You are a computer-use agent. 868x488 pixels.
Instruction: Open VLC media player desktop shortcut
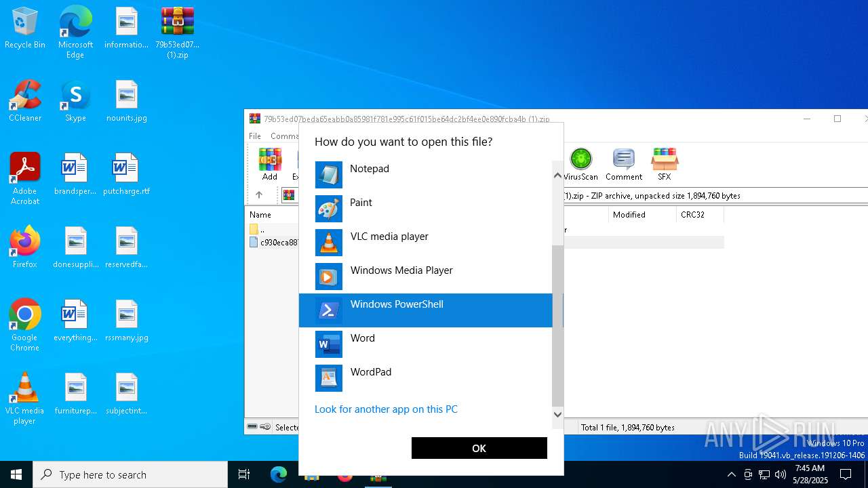pyautogui.click(x=25, y=398)
